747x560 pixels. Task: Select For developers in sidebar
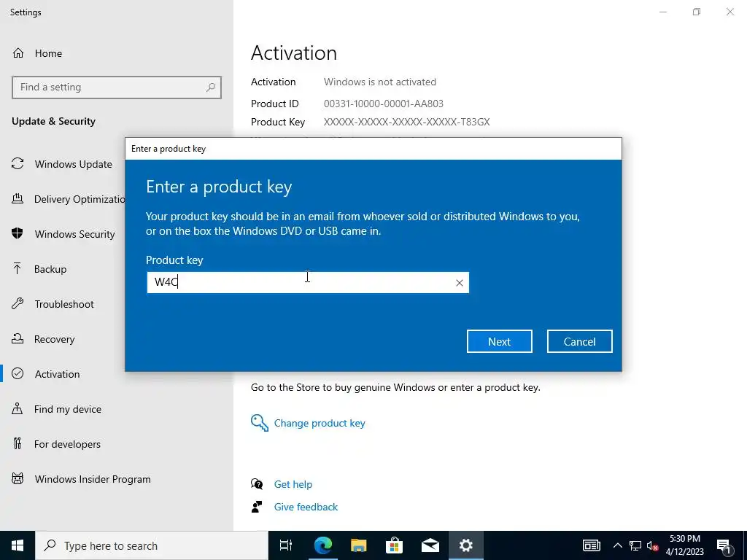[x=67, y=444]
